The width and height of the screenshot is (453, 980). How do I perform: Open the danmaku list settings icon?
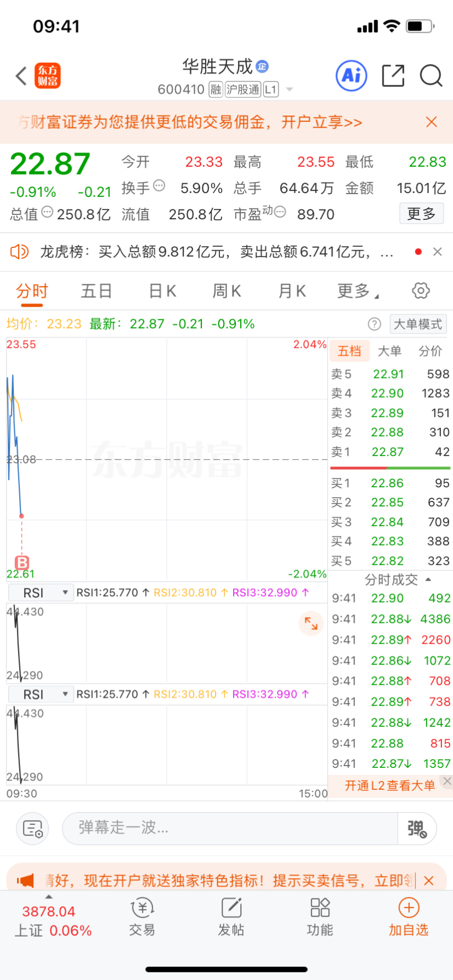(x=33, y=829)
